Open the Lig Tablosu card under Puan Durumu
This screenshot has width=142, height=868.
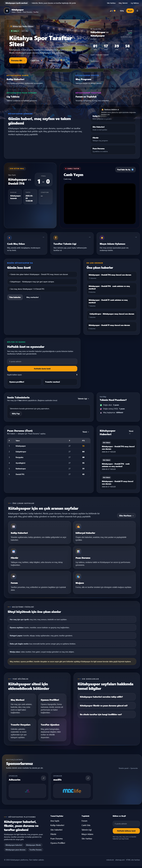click(37, 97)
